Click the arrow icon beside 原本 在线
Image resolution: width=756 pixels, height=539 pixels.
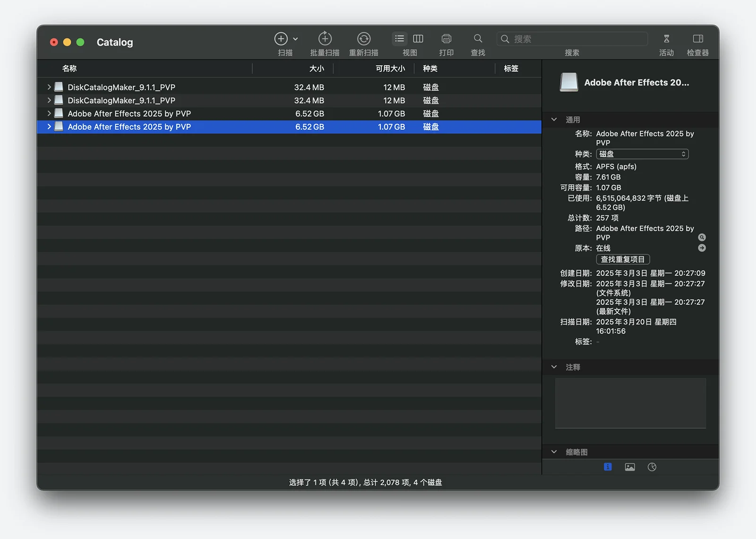pos(702,248)
